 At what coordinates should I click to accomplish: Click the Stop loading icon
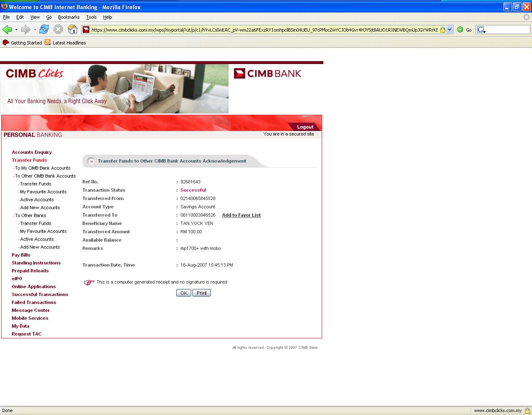pyautogui.click(x=58, y=30)
